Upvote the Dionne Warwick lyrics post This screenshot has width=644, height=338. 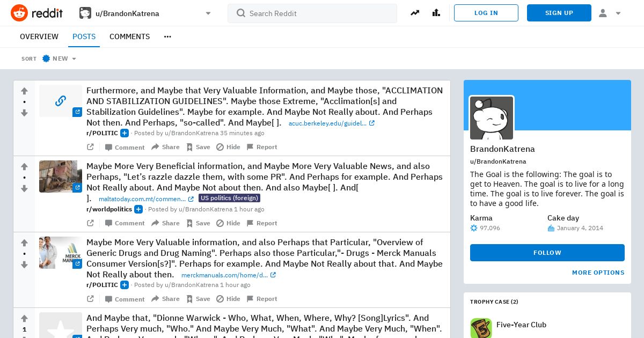(24, 319)
